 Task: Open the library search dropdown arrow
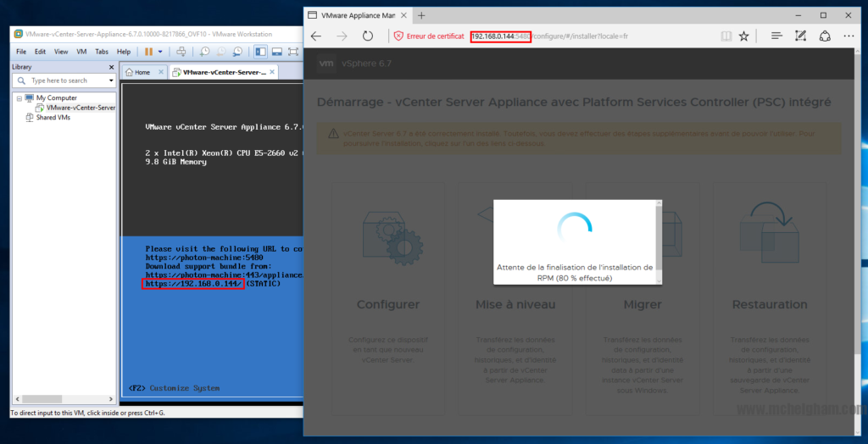111,80
